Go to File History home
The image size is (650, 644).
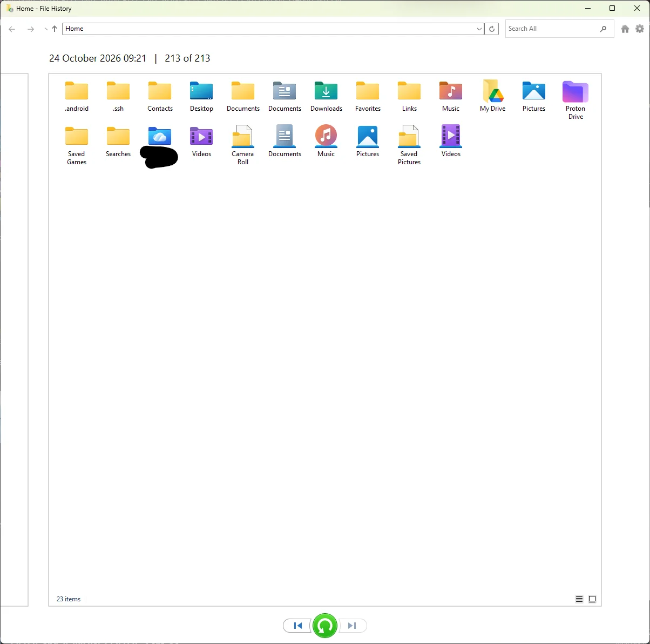click(x=625, y=29)
